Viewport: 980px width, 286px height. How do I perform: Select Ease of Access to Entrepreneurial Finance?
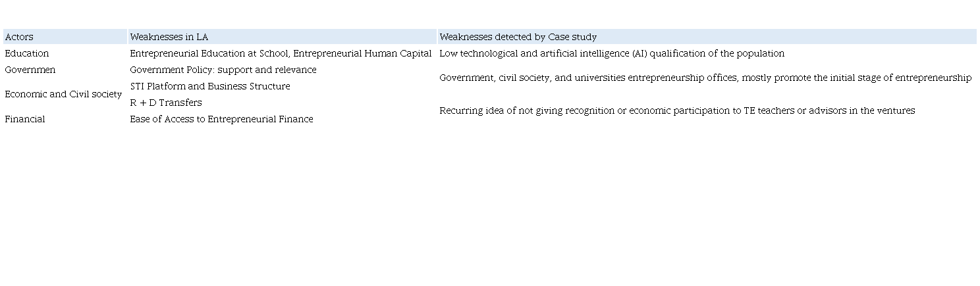tap(221, 119)
